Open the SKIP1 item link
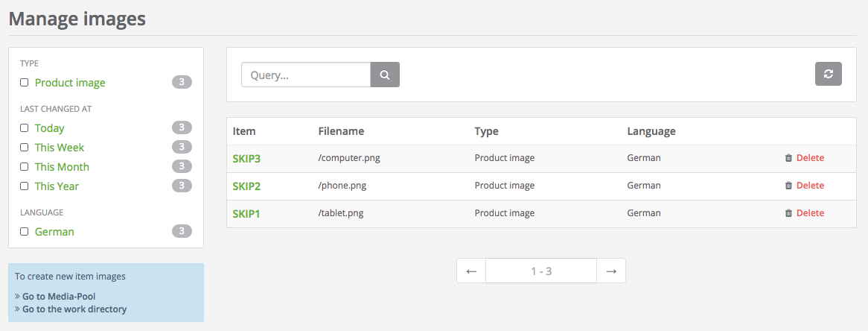 (246, 214)
